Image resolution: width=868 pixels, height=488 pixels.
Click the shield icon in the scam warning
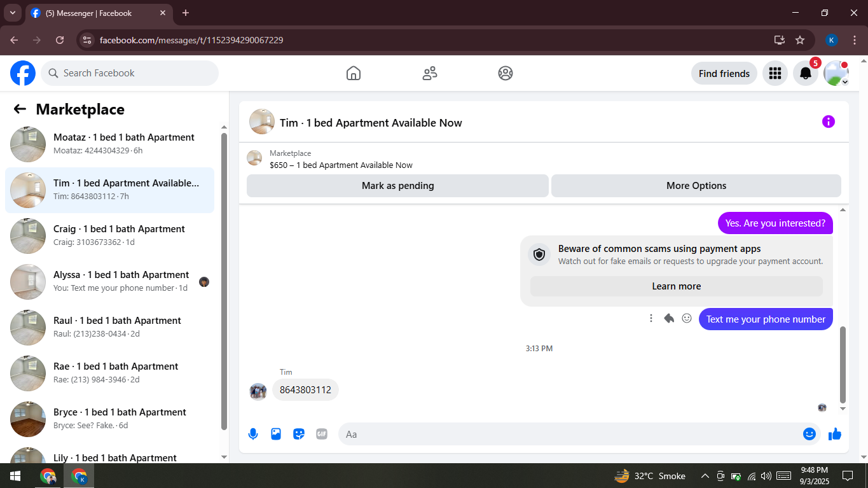coord(539,254)
